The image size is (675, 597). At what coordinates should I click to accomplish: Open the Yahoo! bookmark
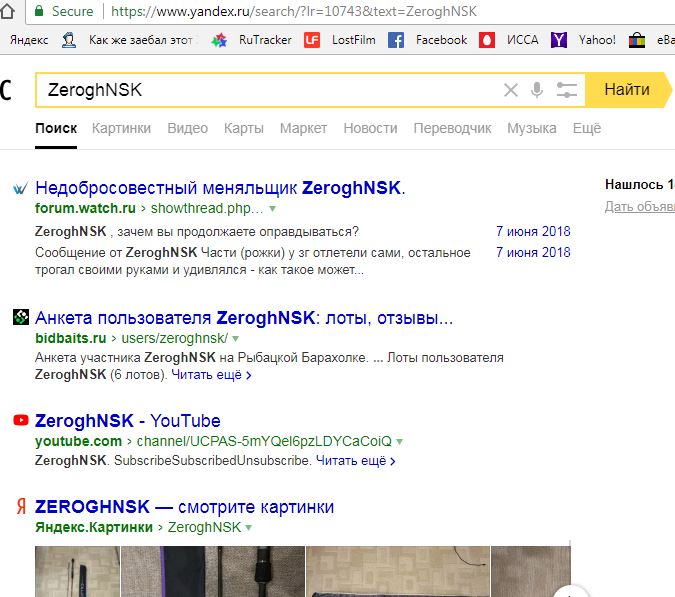583,40
